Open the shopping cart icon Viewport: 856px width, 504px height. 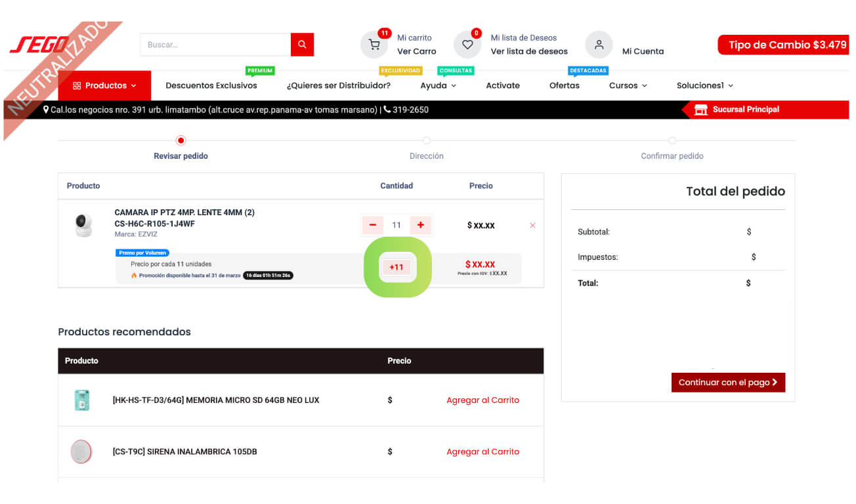(x=374, y=45)
